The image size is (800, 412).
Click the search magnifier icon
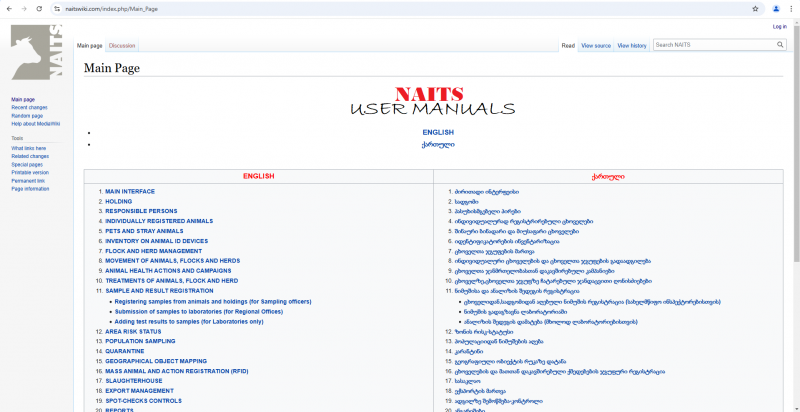780,45
